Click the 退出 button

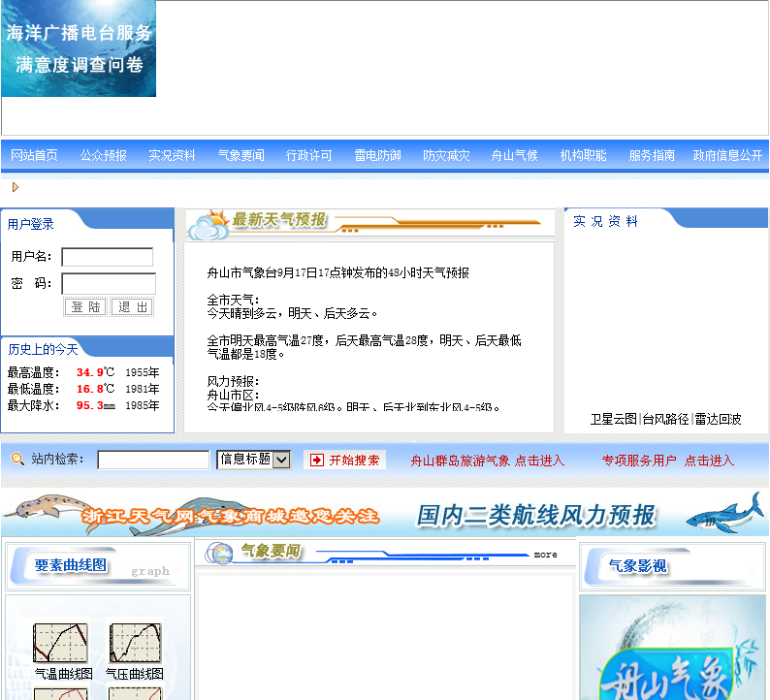[x=133, y=307]
